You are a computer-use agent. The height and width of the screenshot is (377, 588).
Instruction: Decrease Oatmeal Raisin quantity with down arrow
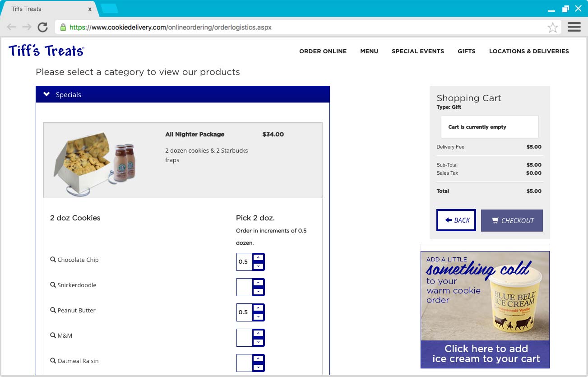point(258,367)
